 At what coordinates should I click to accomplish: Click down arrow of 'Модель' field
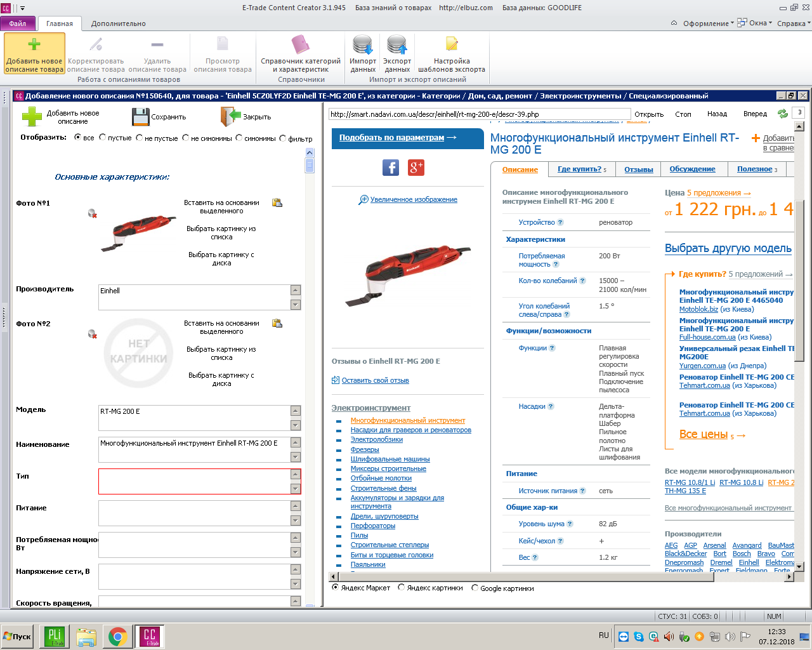296,425
